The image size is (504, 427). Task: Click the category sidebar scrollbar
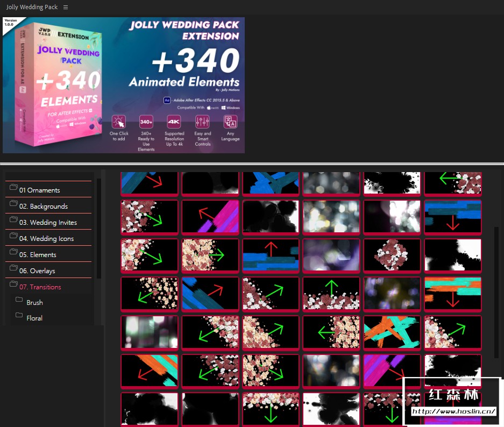click(x=98, y=229)
